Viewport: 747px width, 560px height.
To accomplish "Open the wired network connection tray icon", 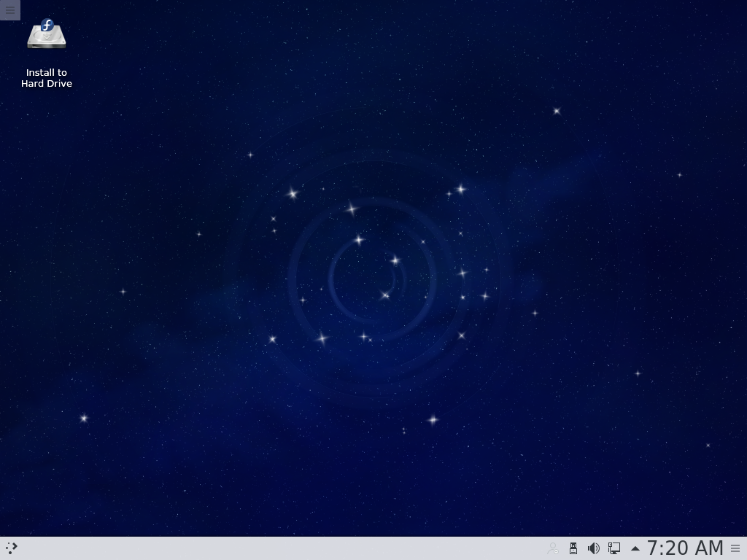I will (614, 548).
